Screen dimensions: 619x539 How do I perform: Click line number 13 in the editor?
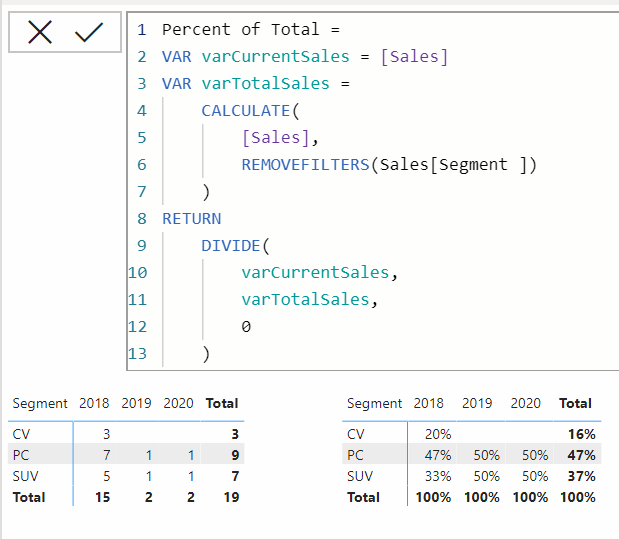[x=137, y=354]
